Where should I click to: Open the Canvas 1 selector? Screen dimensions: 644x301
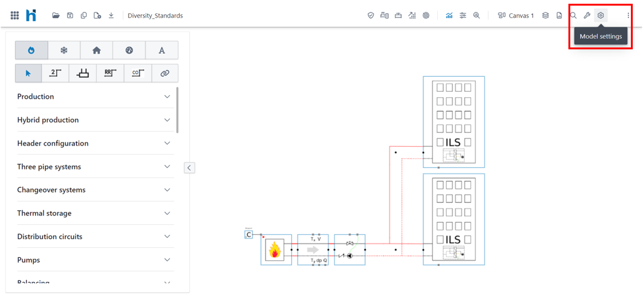(x=516, y=16)
